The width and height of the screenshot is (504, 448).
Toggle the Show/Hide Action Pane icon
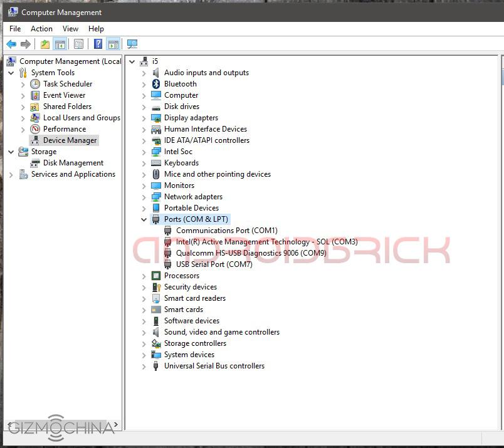click(113, 44)
